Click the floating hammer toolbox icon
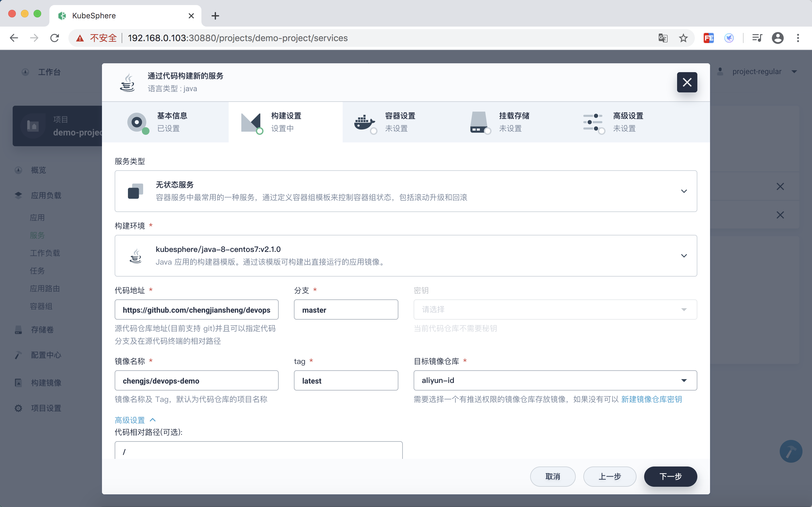Image resolution: width=812 pixels, height=507 pixels. pos(790,451)
